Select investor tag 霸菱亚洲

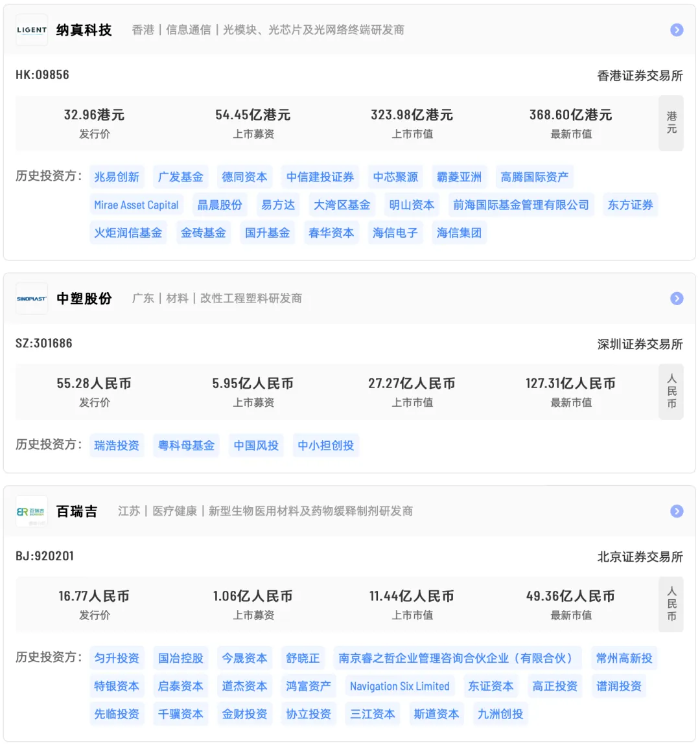459,177
